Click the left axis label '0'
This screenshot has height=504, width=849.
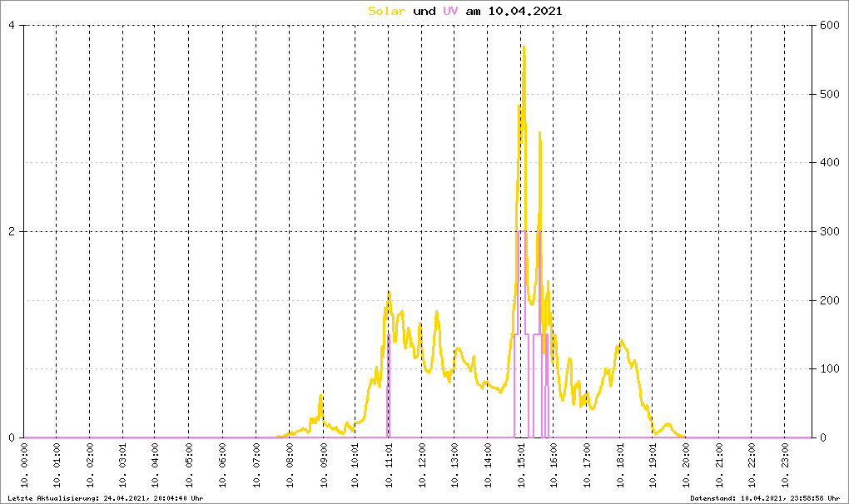(x=12, y=437)
